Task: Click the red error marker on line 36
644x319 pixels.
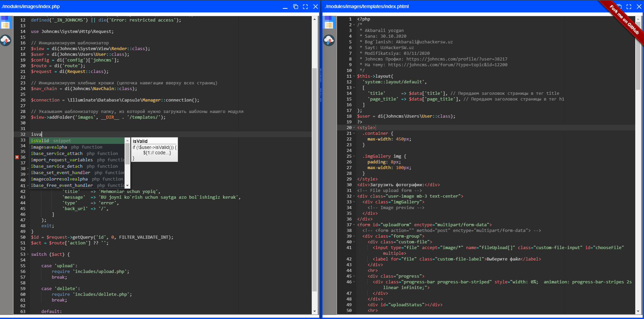Action: pyautogui.click(x=17, y=157)
